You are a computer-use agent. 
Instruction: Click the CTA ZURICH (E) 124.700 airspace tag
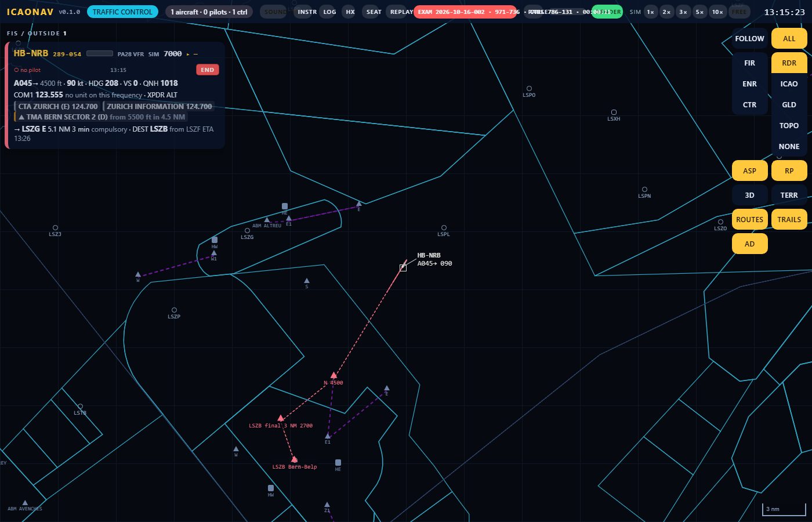57,107
